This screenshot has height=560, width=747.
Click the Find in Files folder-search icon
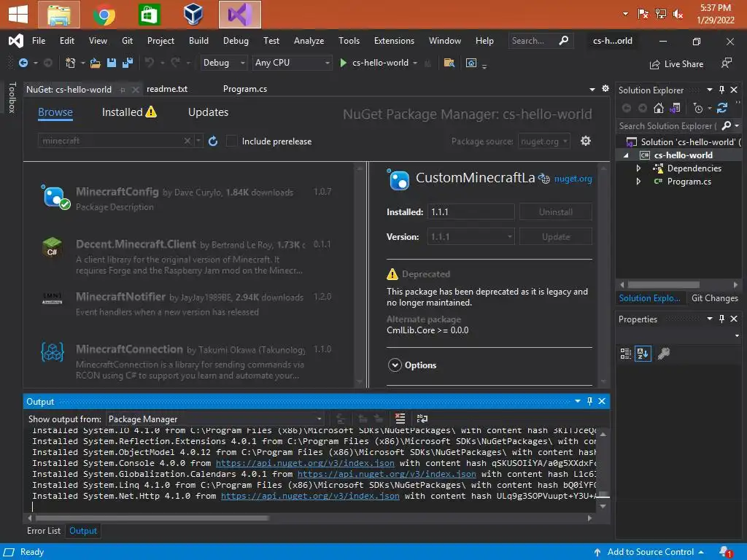[449, 63]
